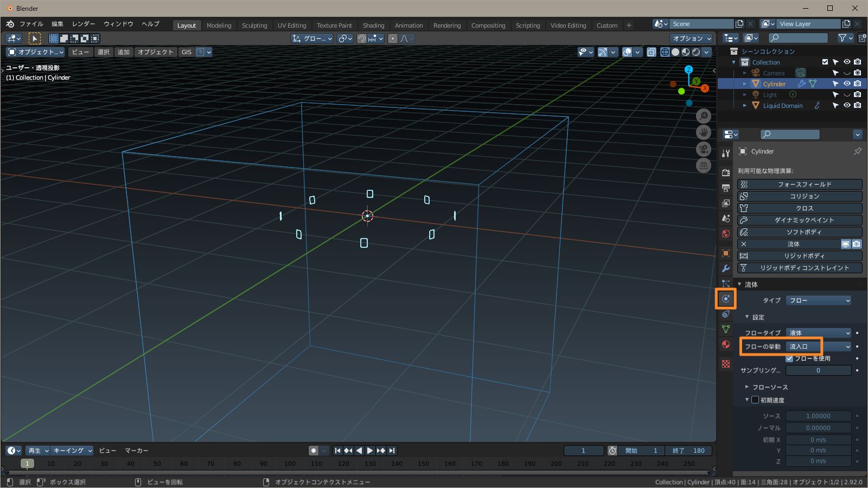Click the サンプリング value field

[x=819, y=370]
